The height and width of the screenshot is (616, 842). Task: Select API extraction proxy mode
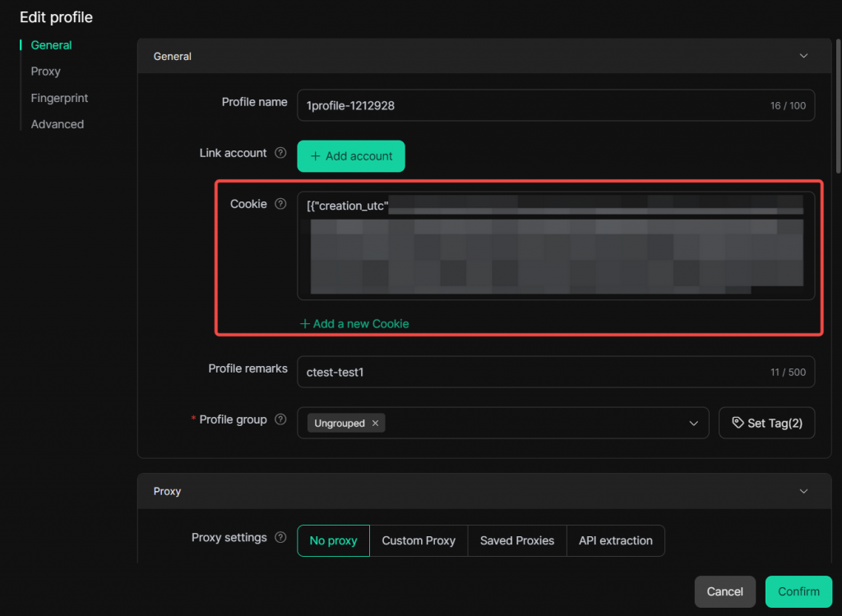[x=615, y=540]
